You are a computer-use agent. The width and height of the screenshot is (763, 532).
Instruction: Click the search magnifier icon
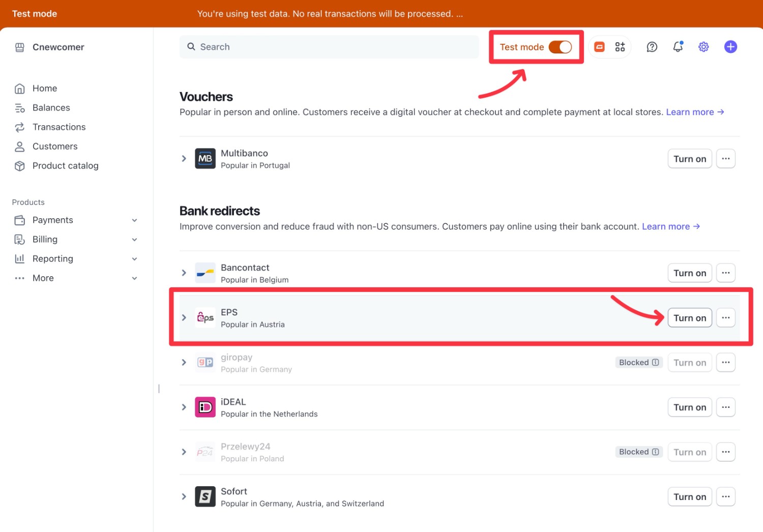[191, 47]
